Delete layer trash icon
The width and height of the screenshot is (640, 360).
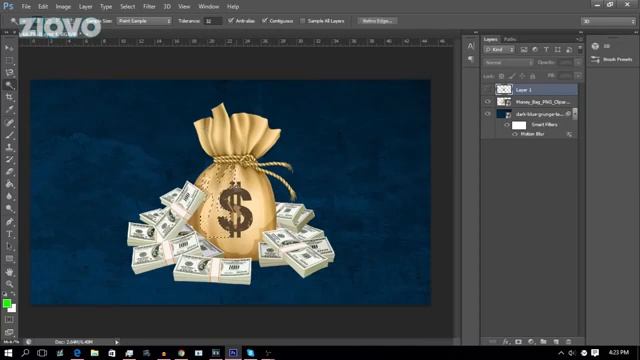pyautogui.click(x=569, y=342)
